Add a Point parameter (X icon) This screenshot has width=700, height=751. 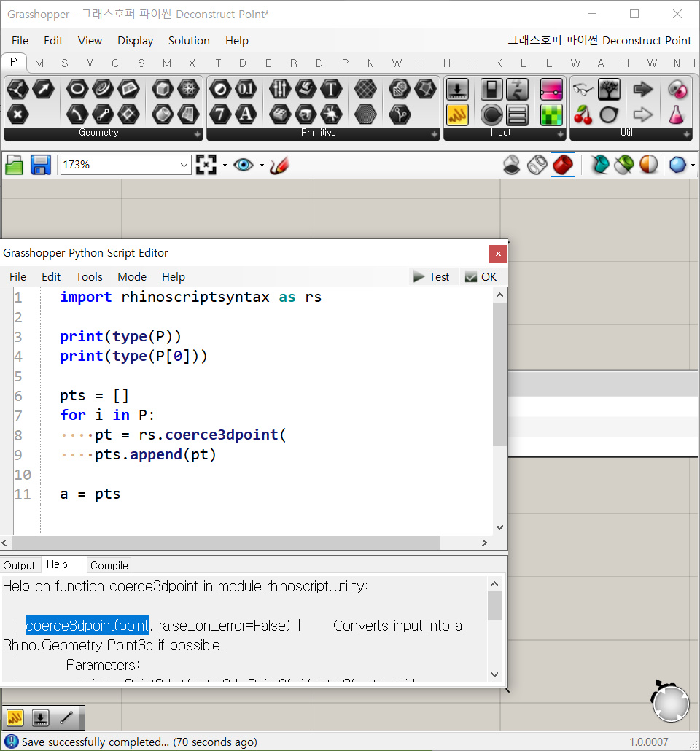(x=17, y=114)
